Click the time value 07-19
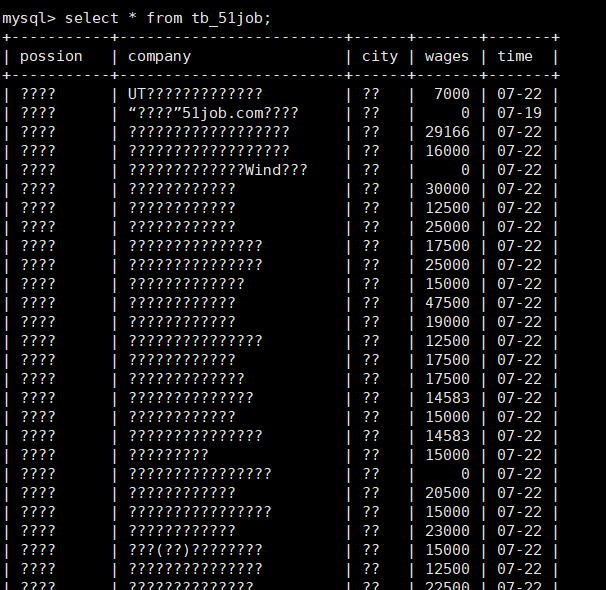 (x=519, y=113)
